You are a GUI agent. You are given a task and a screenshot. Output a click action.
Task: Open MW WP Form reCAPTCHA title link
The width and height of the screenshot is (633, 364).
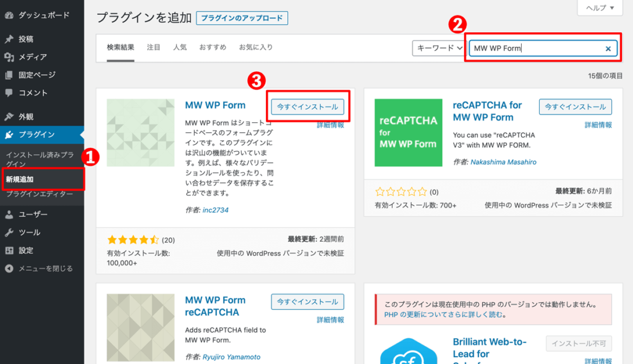click(215, 307)
